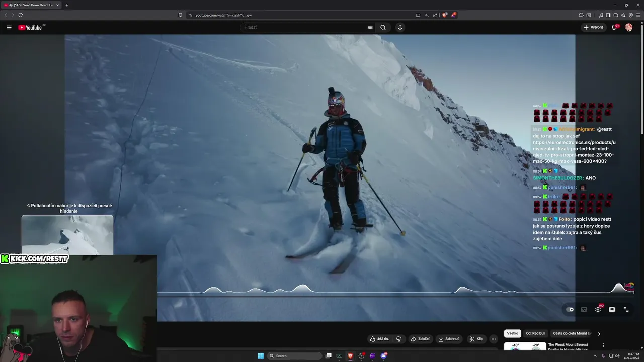Select the 'Od: Red Bull' filter chip
This screenshot has height=362, width=644.
pos(535,333)
